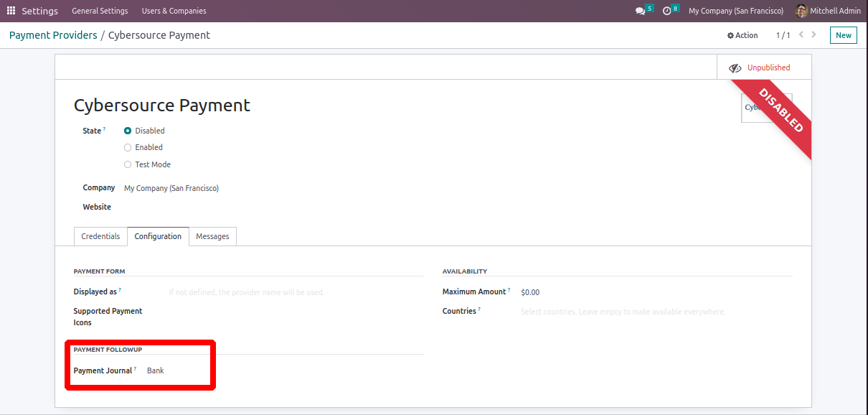Image resolution: width=868 pixels, height=415 pixels.
Task: Select the Disabled state radio button
Action: click(128, 131)
